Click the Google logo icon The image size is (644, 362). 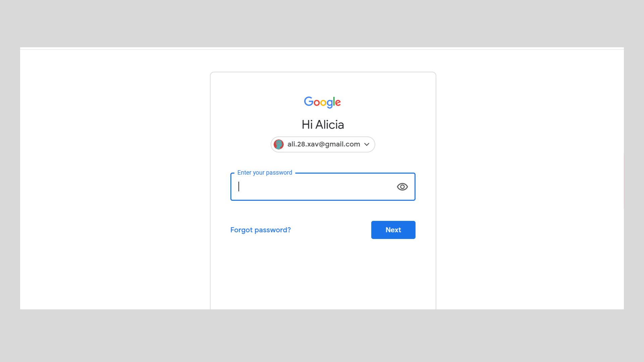pos(322,102)
